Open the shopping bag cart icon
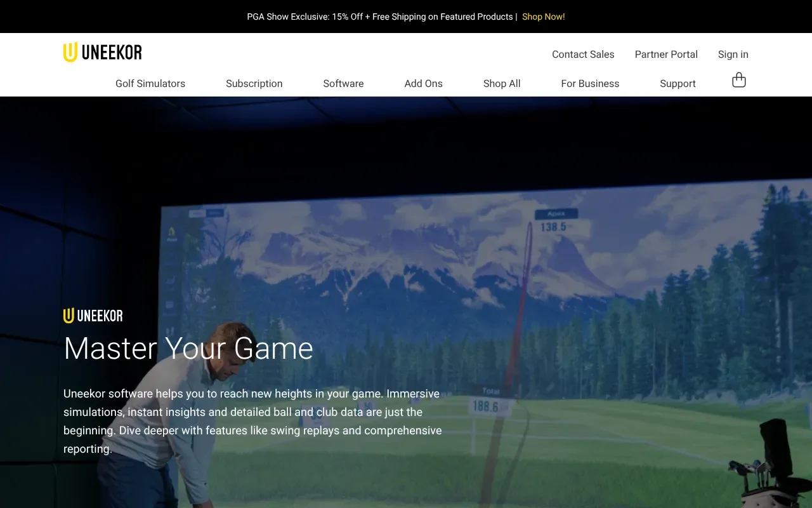This screenshot has height=508, width=812. [738, 79]
